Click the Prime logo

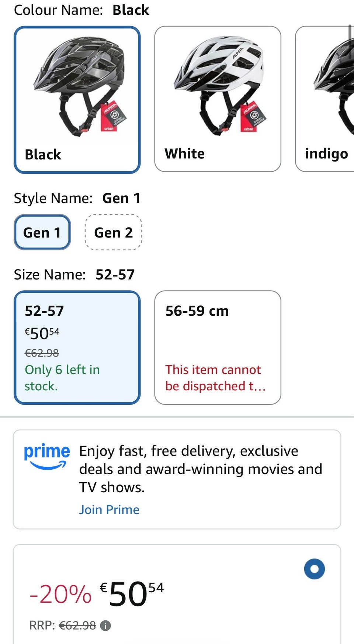click(46, 456)
